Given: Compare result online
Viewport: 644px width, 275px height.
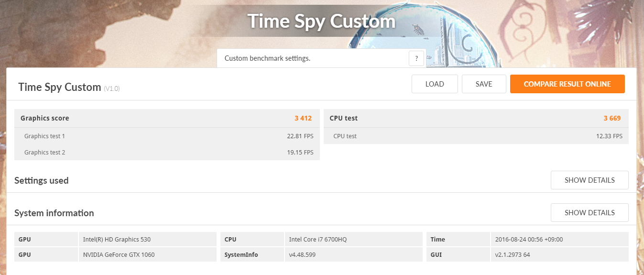Looking at the screenshot, I should coord(568,84).
